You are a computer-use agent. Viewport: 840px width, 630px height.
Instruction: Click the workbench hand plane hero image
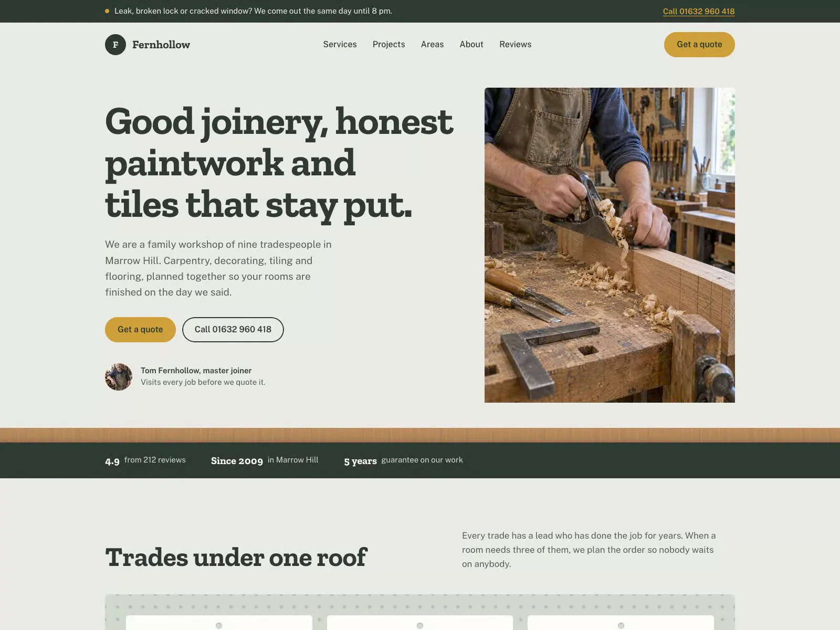coord(610,245)
